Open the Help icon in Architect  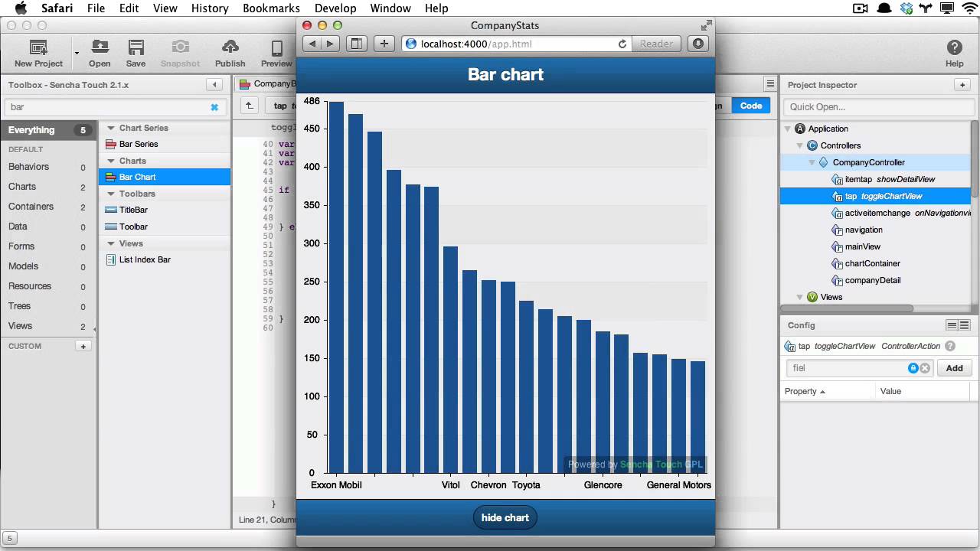(954, 47)
